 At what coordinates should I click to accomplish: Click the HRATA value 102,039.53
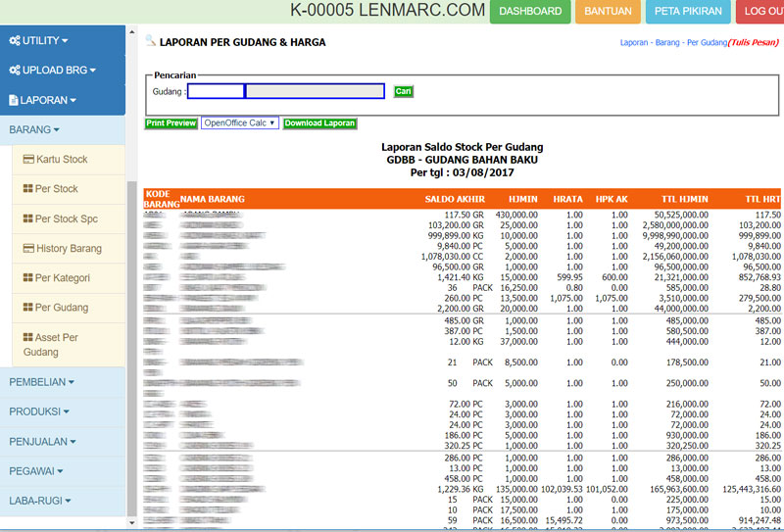[562, 489]
